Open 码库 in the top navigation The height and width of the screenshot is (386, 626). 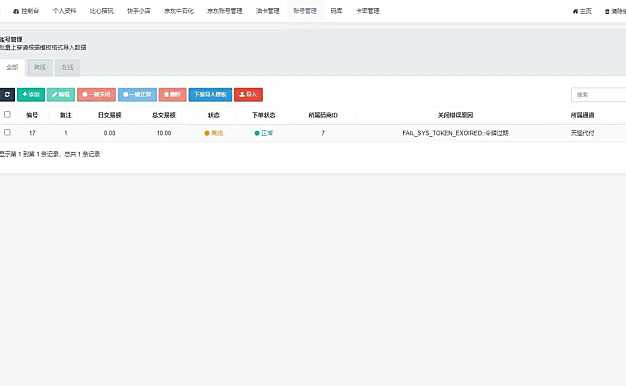coord(337,11)
